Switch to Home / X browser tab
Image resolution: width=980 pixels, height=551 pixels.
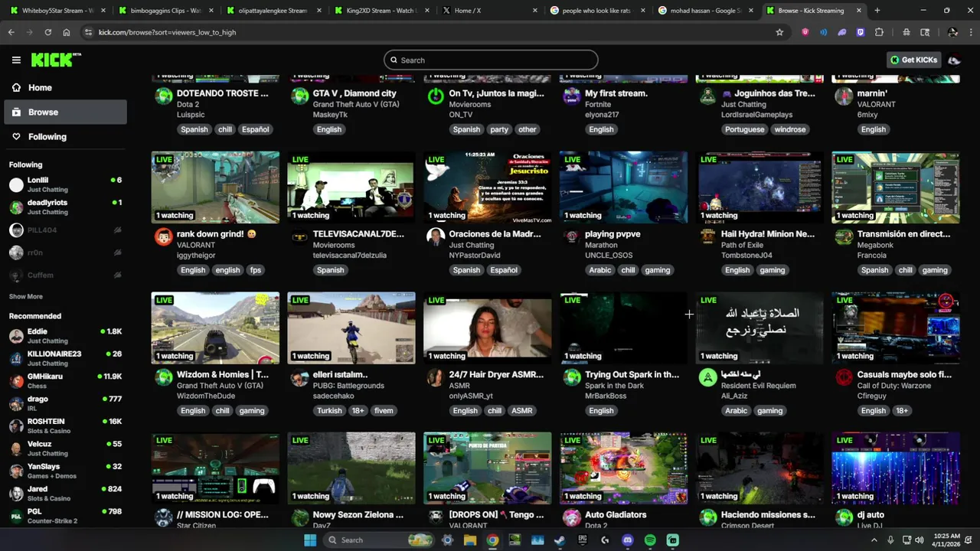coord(490,11)
